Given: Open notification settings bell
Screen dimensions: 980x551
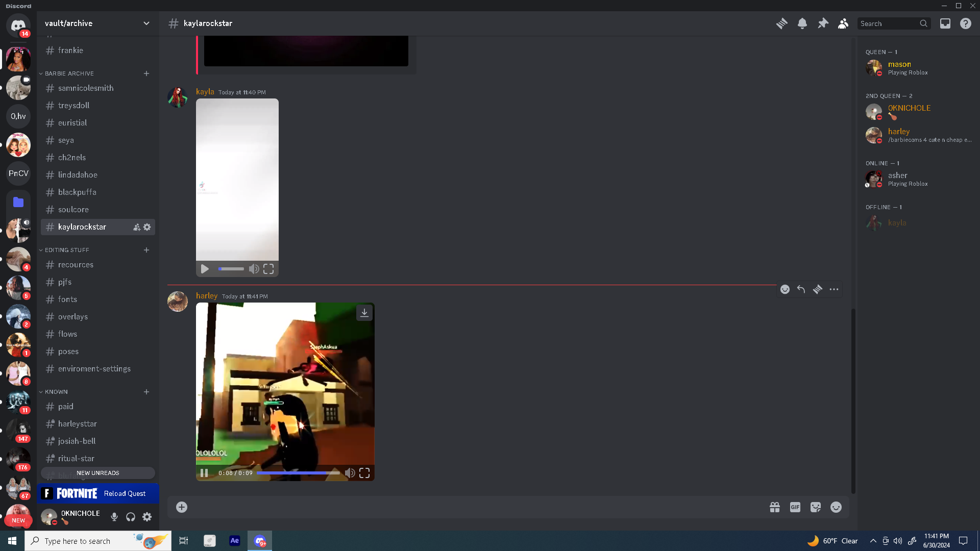Looking at the screenshot, I should pyautogui.click(x=802, y=23).
